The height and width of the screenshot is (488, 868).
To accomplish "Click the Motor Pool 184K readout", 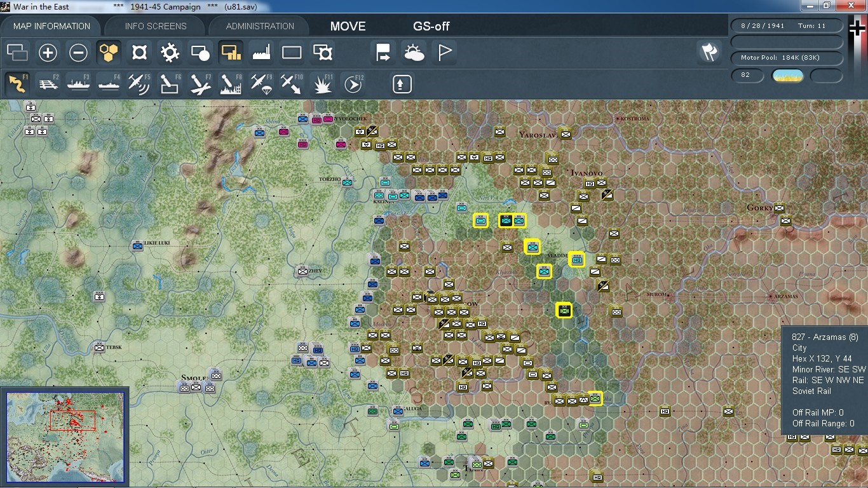I will (x=787, y=58).
